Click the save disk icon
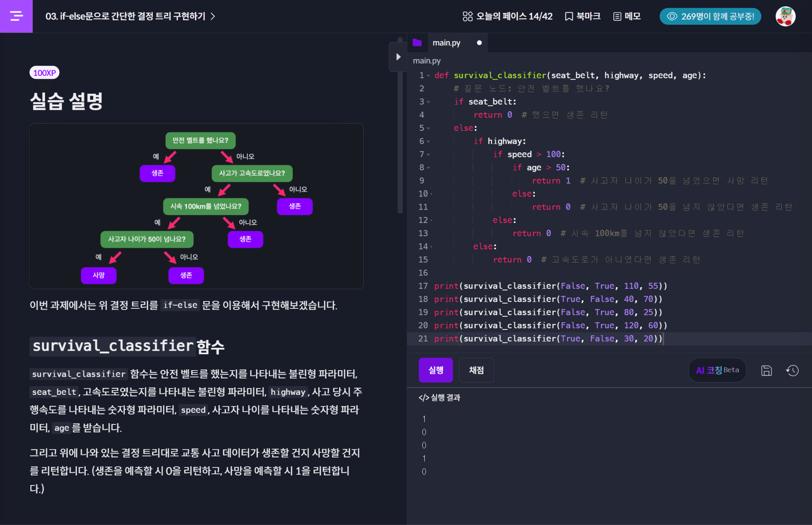Image resolution: width=812 pixels, height=525 pixels. pyautogui.click(x=766, y=370)
